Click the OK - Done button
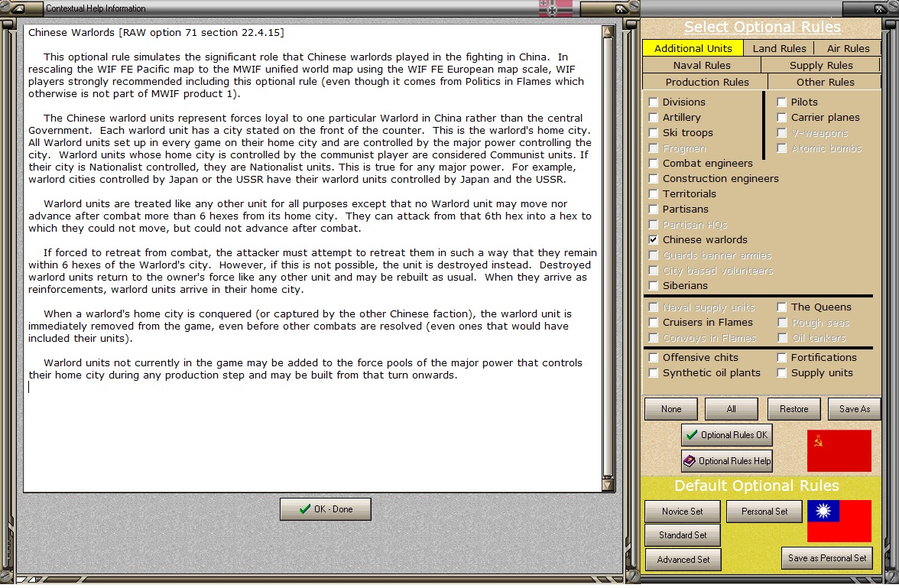The height and width of the screenshot is (588, 899). point(326,508)
